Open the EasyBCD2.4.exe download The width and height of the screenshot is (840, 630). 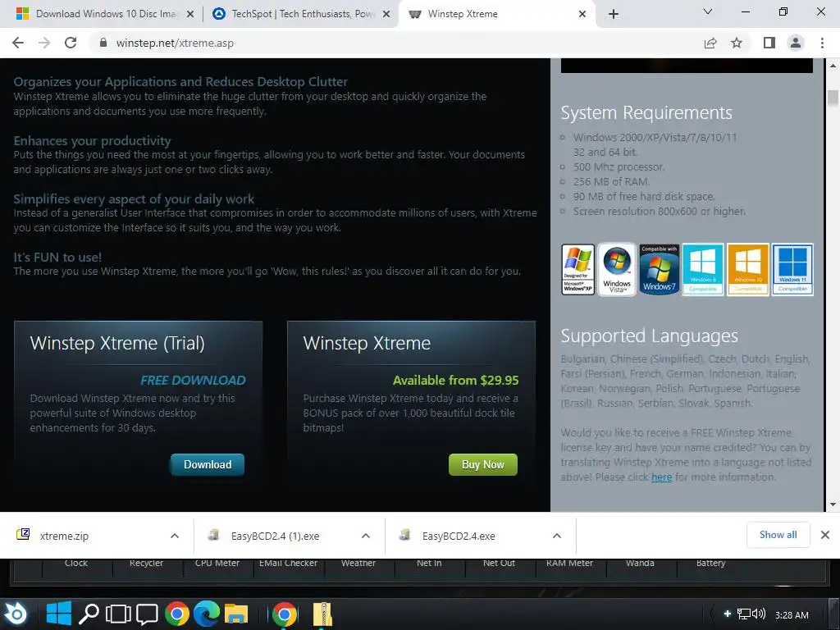coord(459,536)
